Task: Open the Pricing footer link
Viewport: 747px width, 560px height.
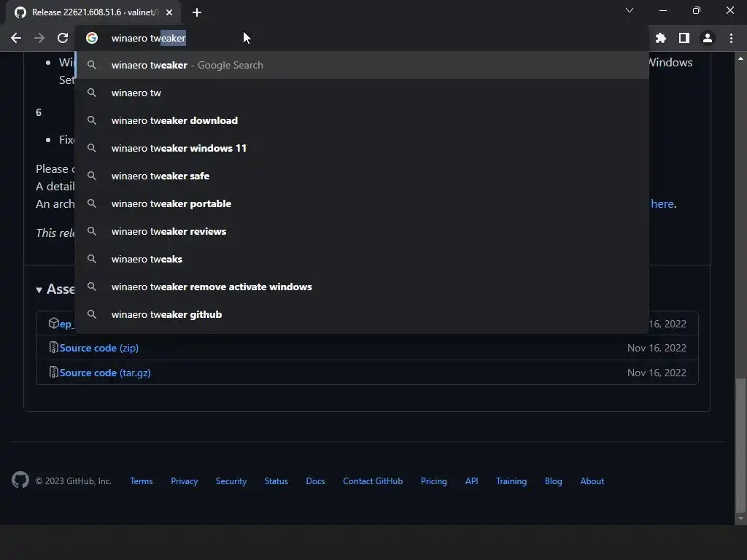Action: point(434,481)
